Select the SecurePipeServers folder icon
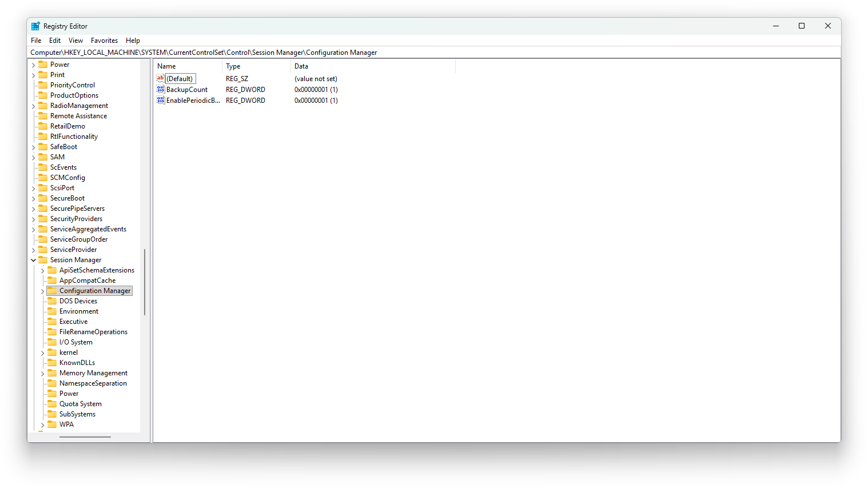 43,208
